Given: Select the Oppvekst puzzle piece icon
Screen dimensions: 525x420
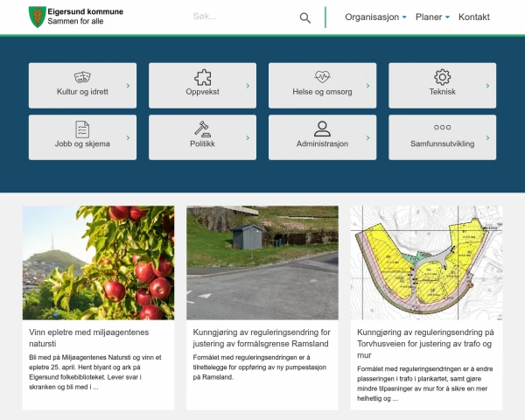Looking at the screenshot, I should pos(202,77).
